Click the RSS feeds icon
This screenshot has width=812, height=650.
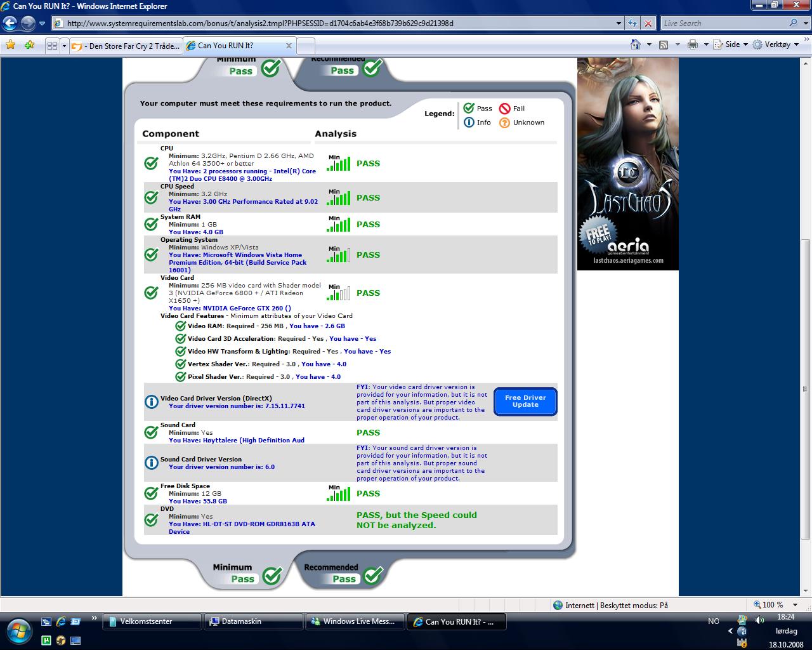(x=664, y=44)
